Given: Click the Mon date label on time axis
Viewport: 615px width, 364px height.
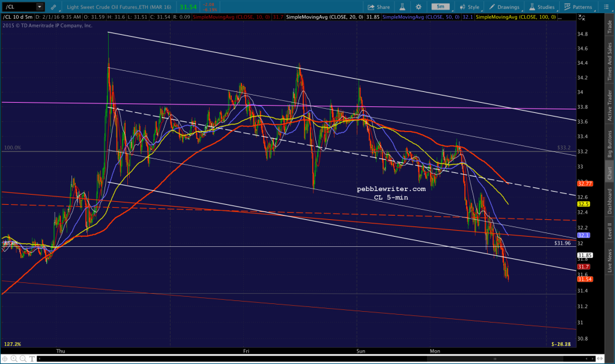Looking at the screenshot, I should (435, 351).
